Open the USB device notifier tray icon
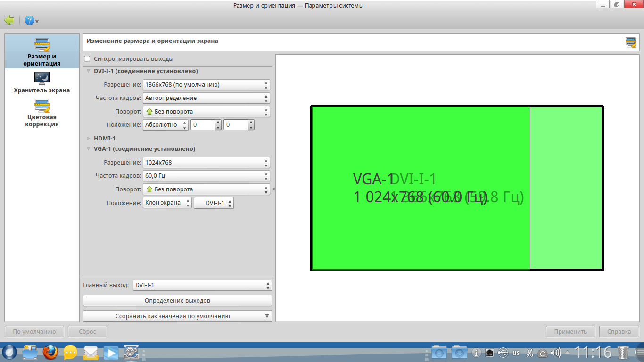This screenshot has height=362, width=644. tap(503, 353)
